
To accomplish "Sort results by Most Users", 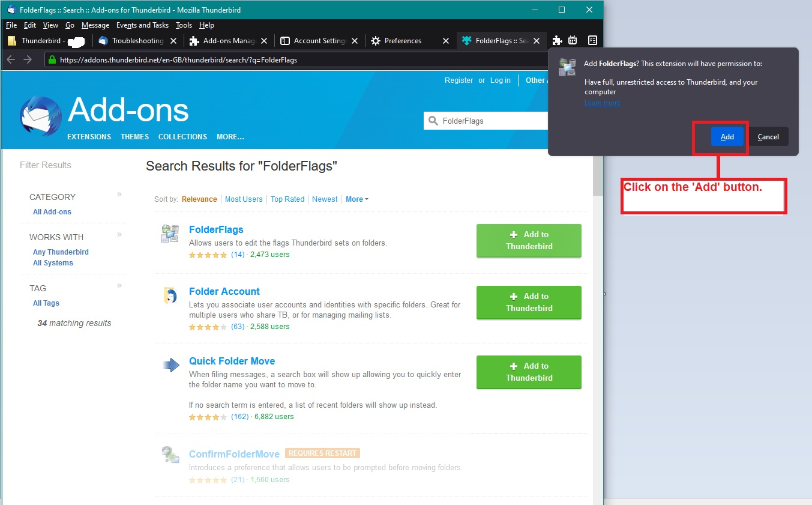I will click(x=244, y=199).
